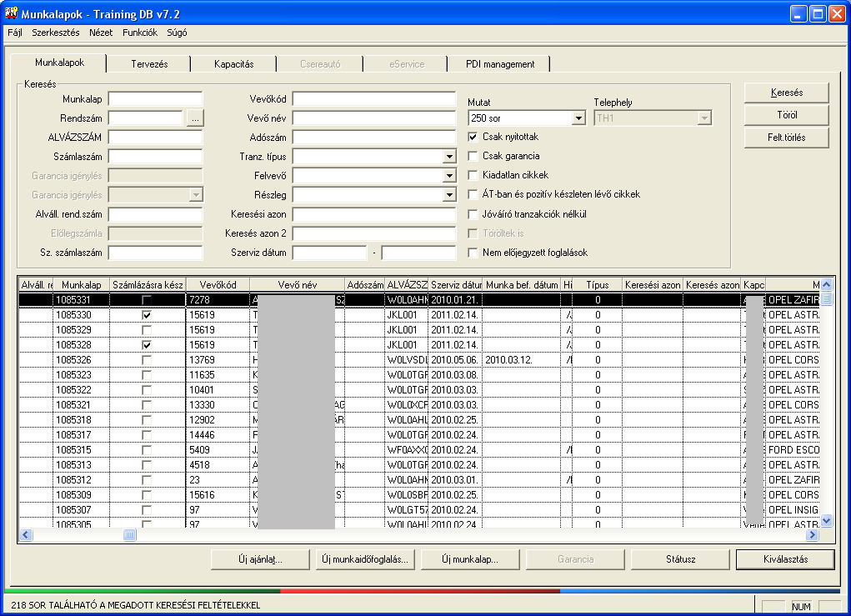
Task: Click the Vevő név column header
Action: click(297, 285)
